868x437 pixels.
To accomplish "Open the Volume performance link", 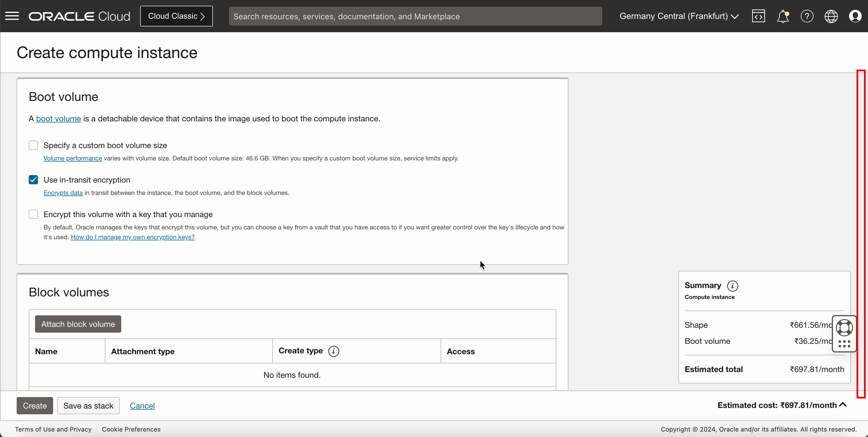I will coord(72,158).
